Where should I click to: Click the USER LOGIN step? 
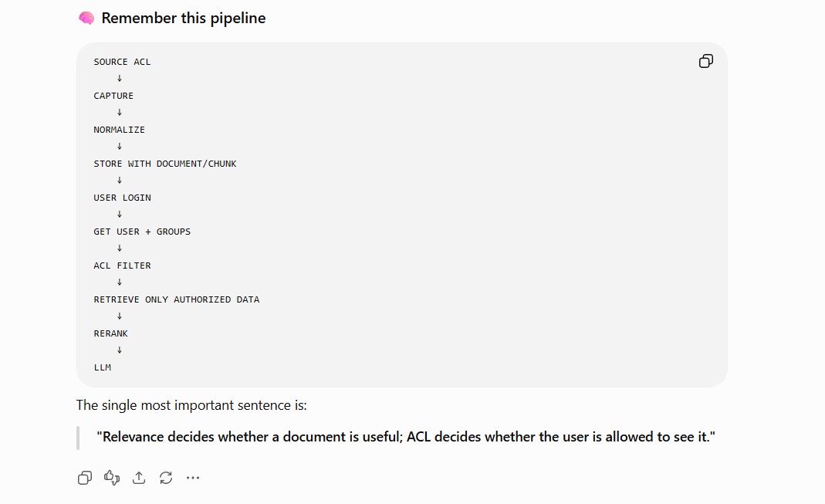click(122, 198)
